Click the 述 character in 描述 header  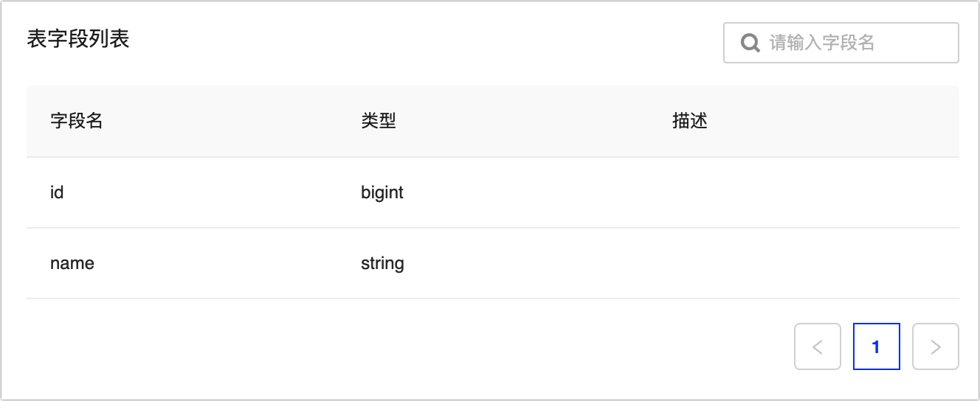click(x=699, y=121)
